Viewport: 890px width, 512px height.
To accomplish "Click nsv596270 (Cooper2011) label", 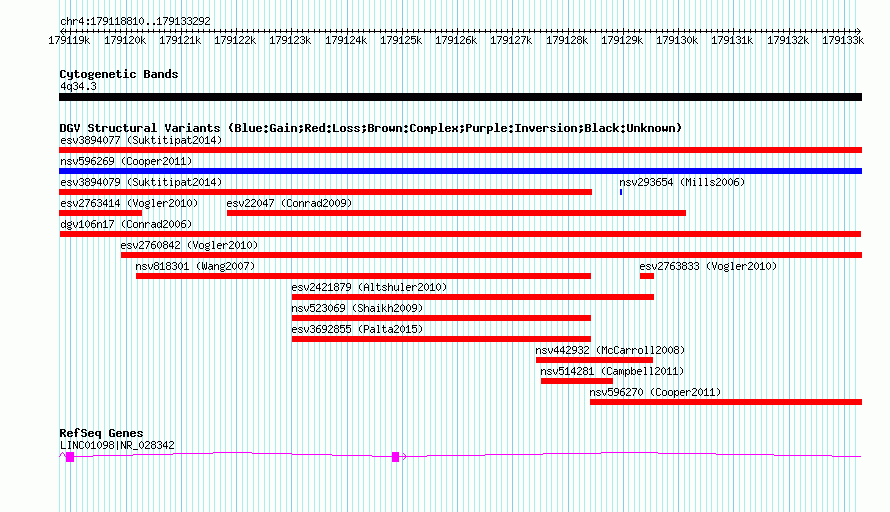I will tap(655, 392).
